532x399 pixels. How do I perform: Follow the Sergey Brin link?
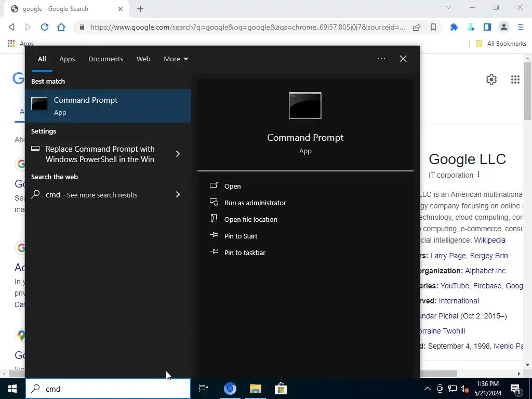489,256
